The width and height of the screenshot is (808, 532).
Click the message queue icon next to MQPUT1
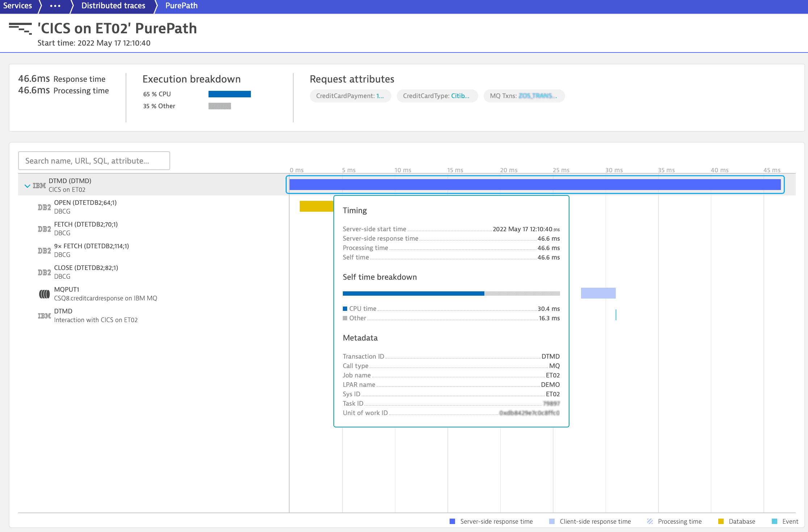pos(44,294)
